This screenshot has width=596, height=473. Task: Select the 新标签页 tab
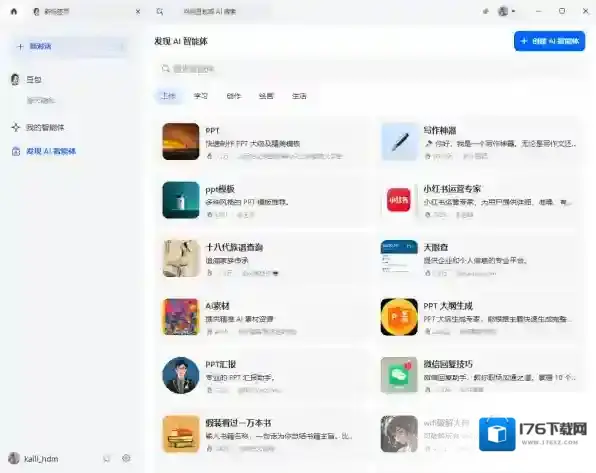coord(86,12)
